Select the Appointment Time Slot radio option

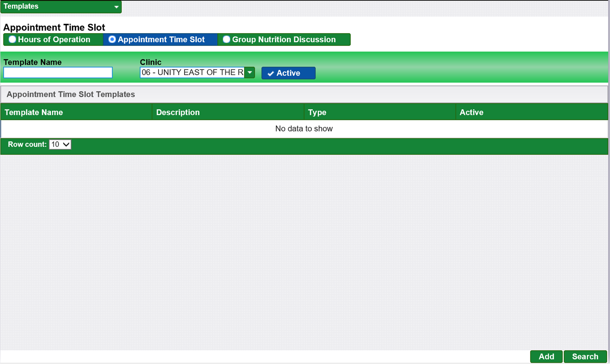pos(112,39)
